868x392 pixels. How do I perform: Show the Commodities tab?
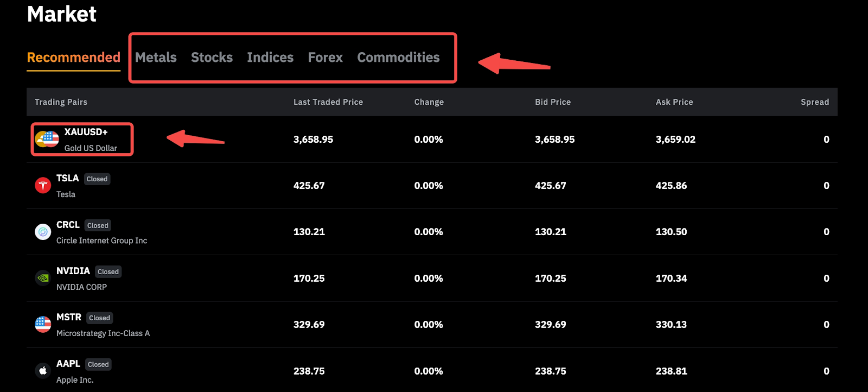click(398, 58)
